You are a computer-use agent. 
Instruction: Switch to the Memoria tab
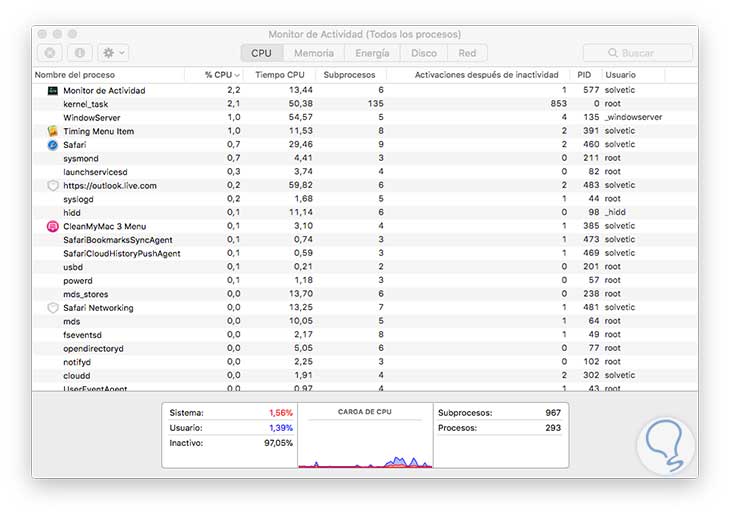pyautogui.click(x=314, y=53)
